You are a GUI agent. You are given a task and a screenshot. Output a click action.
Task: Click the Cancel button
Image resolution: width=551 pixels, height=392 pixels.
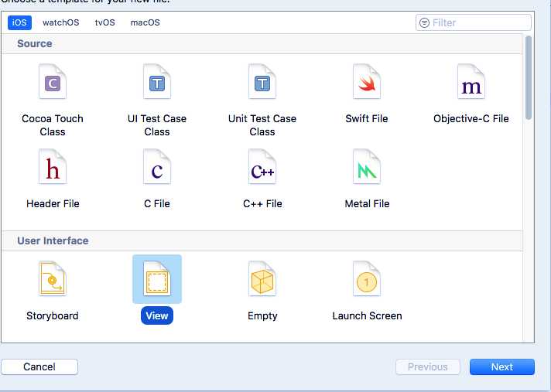click(39, 366)
